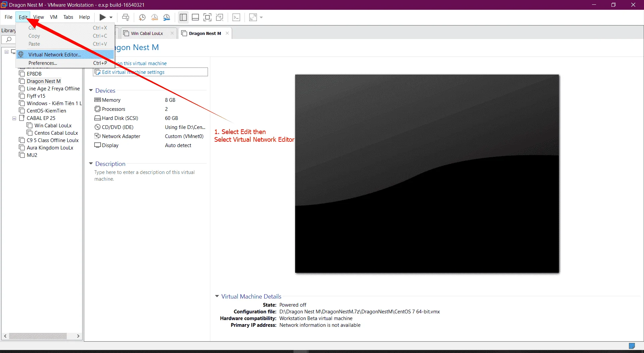Select CentOS-KiemTien in the library
The width and height of the screenshot is (644, 353).
pos(46,111)
